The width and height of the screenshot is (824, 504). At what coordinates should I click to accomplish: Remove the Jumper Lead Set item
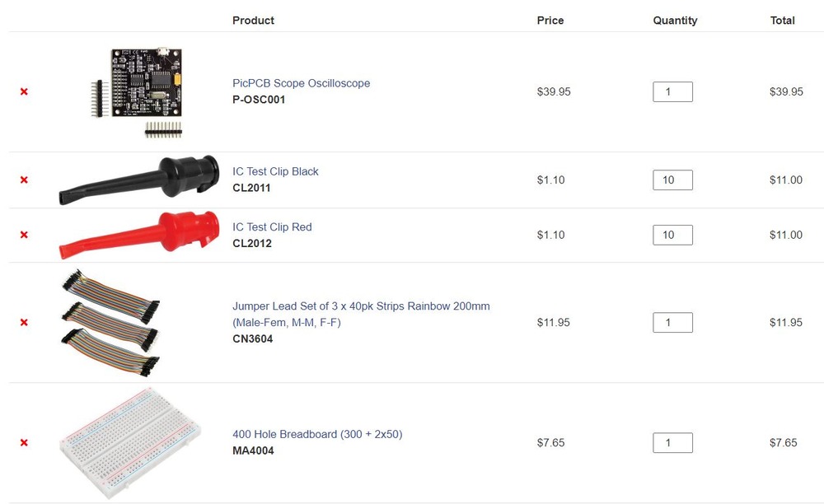click(24, 322)
